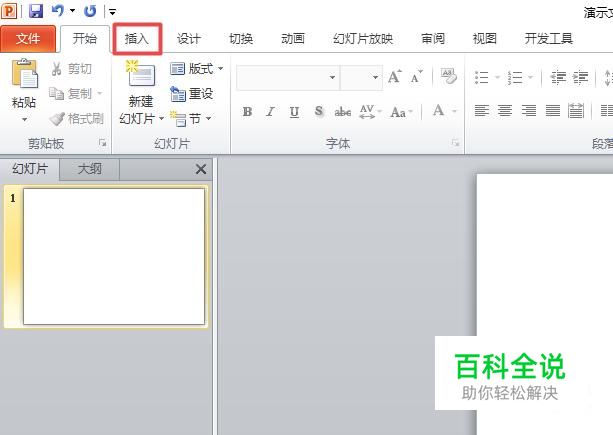Screen dimensions: 613x435
Task: Click the Increase Font Size icon
Action: (x=394, y=77)
